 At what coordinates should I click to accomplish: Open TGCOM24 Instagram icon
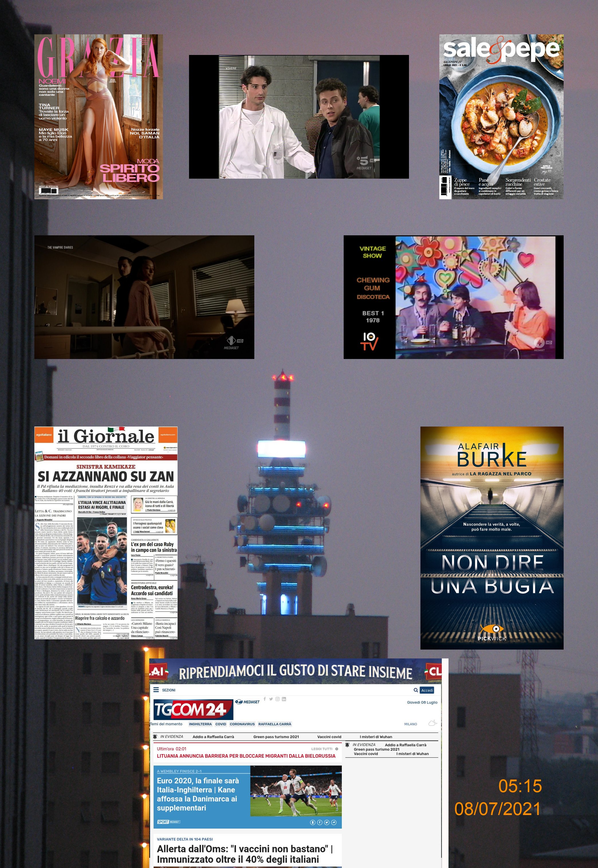click(x=277, y=699)
